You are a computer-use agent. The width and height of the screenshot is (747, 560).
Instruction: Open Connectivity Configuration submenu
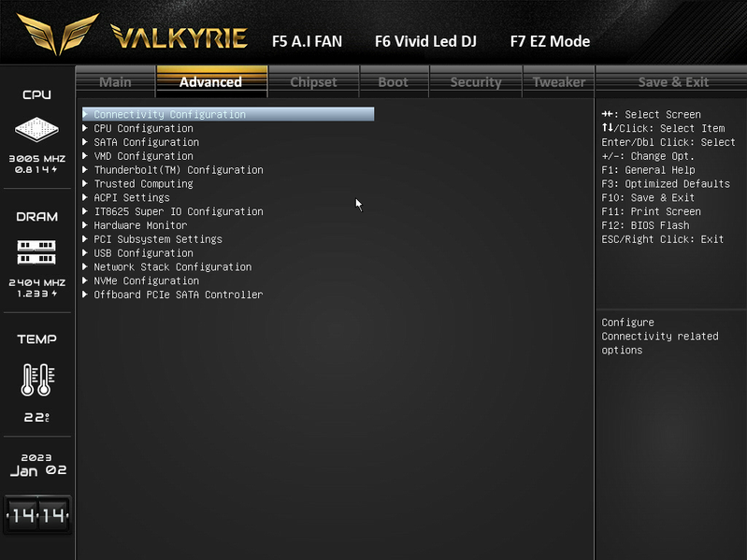pos(228,114)
